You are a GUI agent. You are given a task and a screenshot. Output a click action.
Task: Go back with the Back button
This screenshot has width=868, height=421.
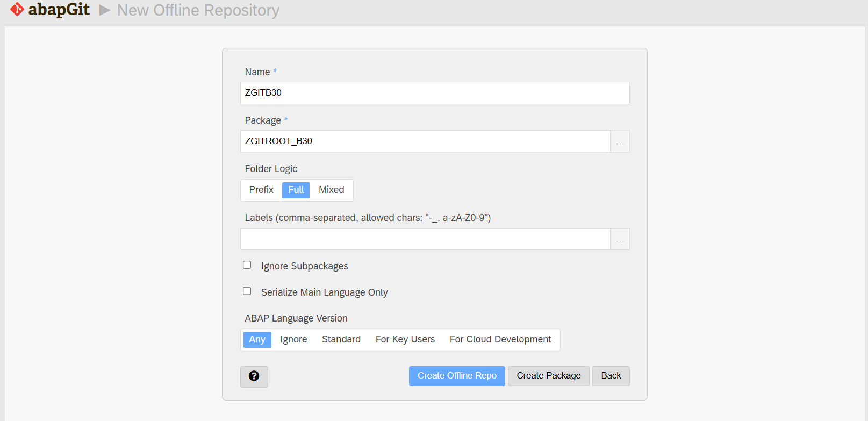pos(611,376)
